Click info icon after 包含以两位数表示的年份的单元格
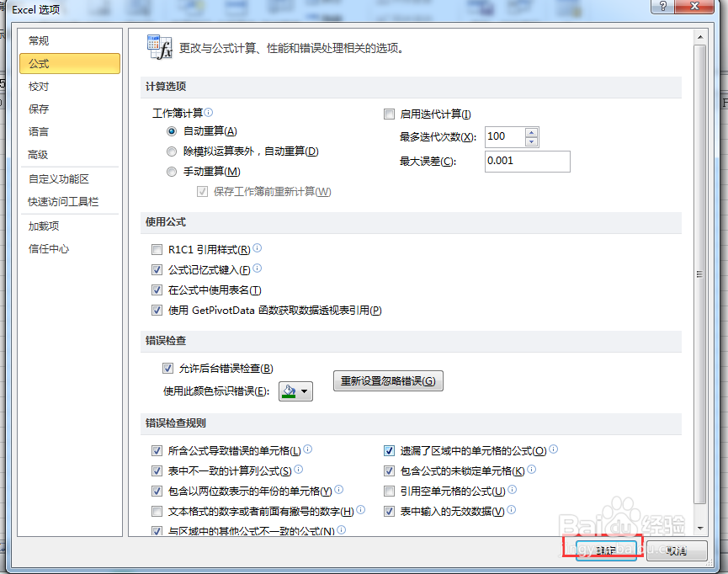This screenshot has width=728, height=574. tap(338, 490)
